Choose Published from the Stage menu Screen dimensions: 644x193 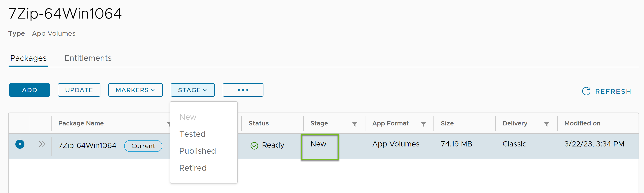point(197,151)
